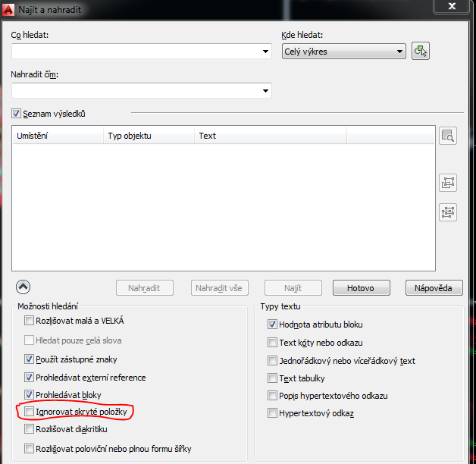
Task: Click the create selection set (highlighted objects) icon
Action: tap(448, 183)
